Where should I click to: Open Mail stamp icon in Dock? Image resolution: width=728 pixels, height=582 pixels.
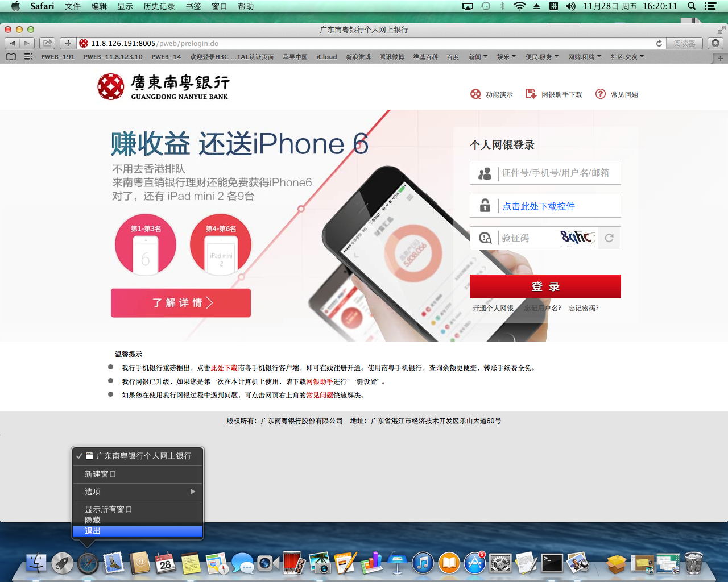pyautogui.click(x=114, y=563)
